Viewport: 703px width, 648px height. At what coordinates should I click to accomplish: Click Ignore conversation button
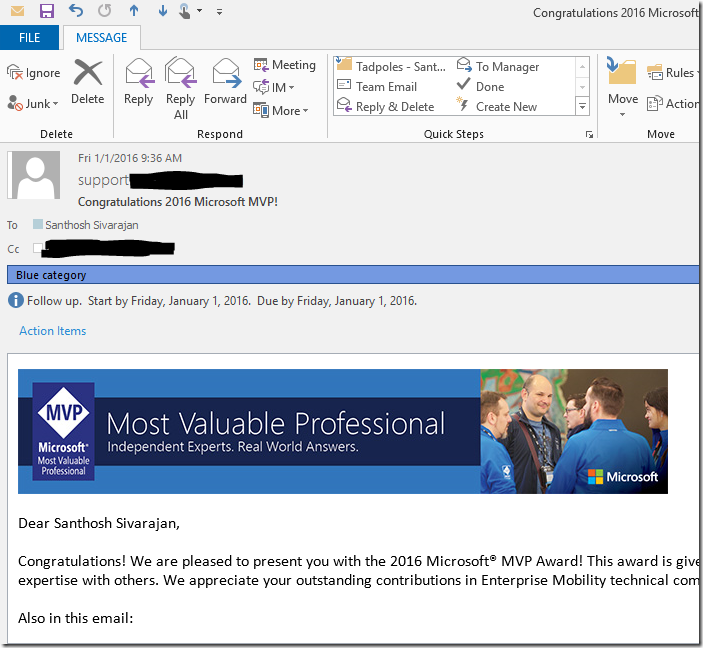34,73
